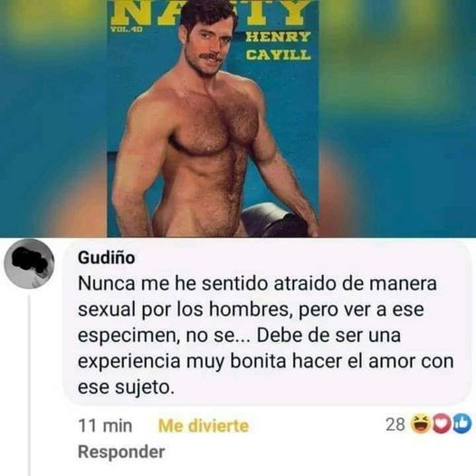This screenshot has width=476, height=476.
Task: Click the red heart reaction icon
Action: point(442,424)
